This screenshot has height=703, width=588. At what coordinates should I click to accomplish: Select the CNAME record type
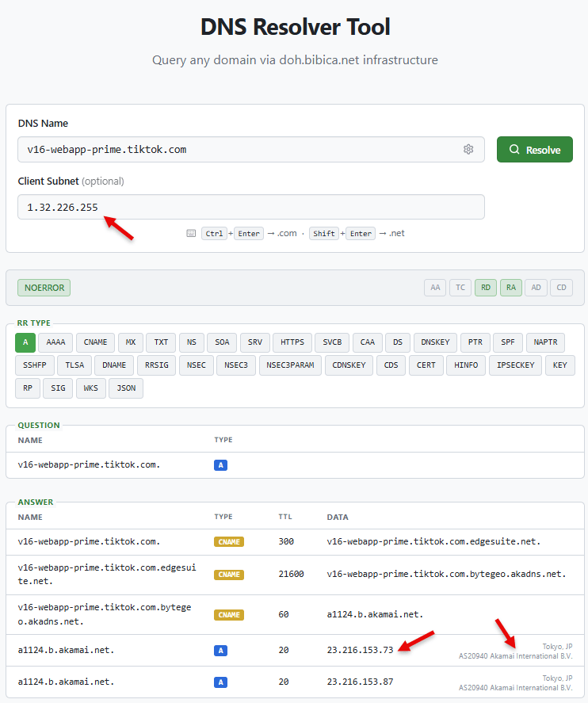coord(95,342)
